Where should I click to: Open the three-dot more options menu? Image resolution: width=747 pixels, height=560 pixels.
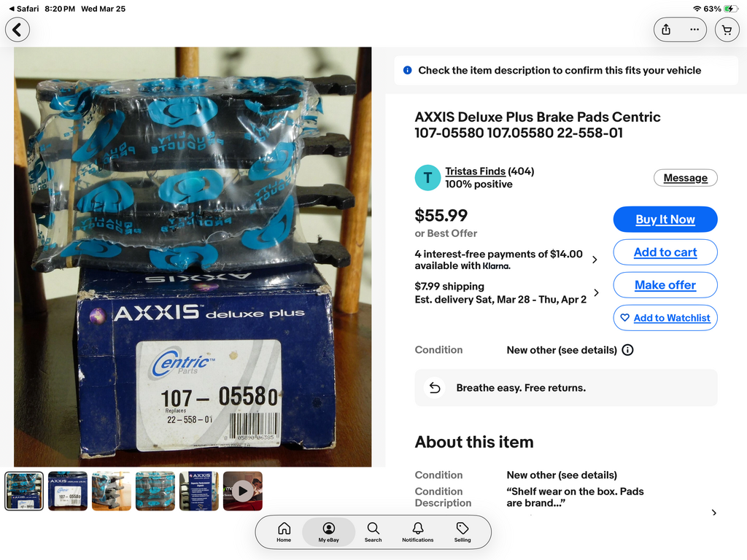694,29
